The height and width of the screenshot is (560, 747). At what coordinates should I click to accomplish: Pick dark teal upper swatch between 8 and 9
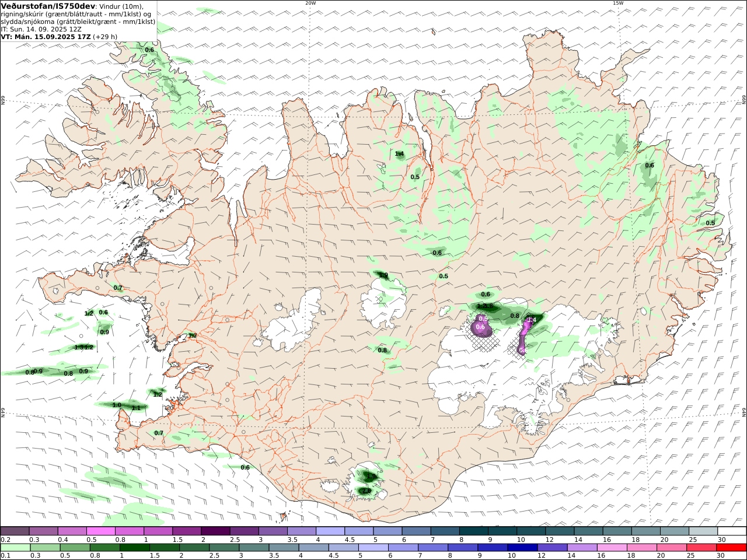(x=473, y=531)
